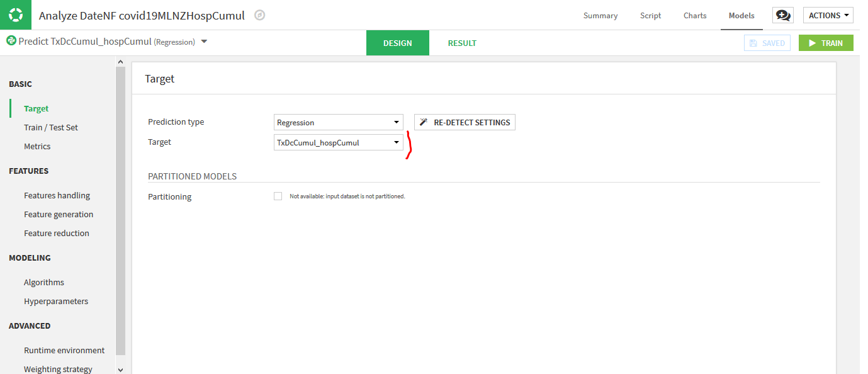Open the discussions chat bubble icon

click(783, 16)
